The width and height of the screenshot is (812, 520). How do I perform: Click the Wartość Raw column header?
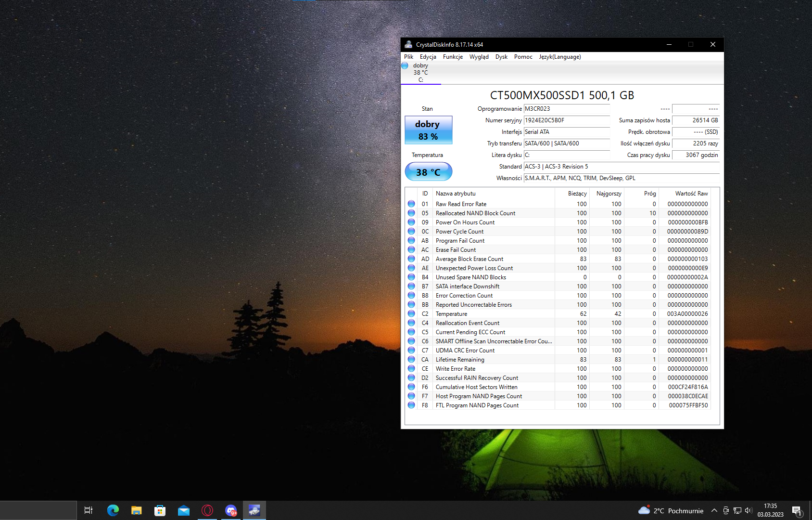coord(685,194)
